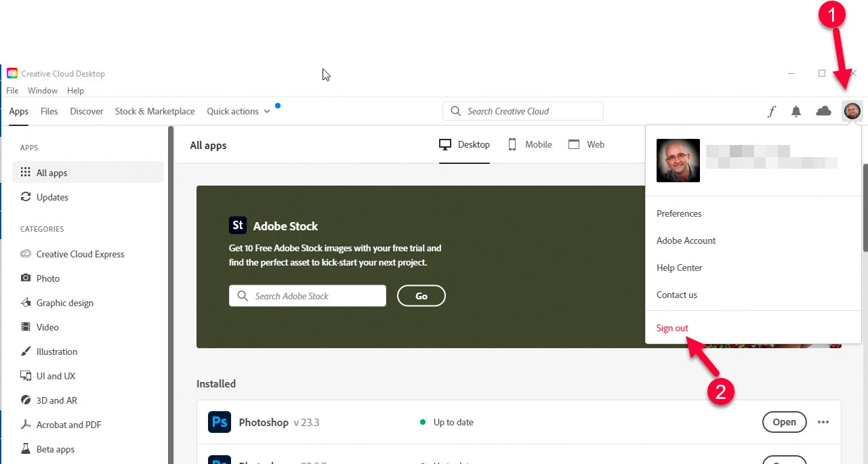Focus the Search Adobe Stock field
This screenshot has width=868, height=464.
point(308,296)
